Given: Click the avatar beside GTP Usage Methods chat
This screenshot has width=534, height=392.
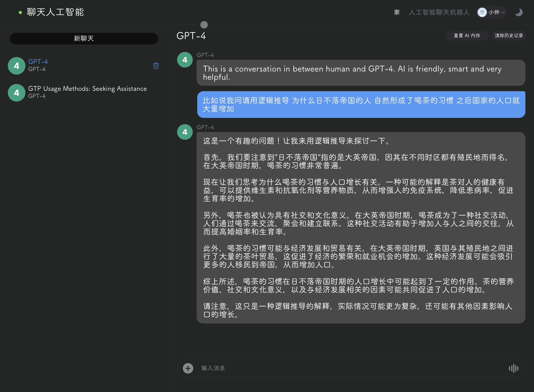Looking at the screenshot, I should tap(17, 93).
